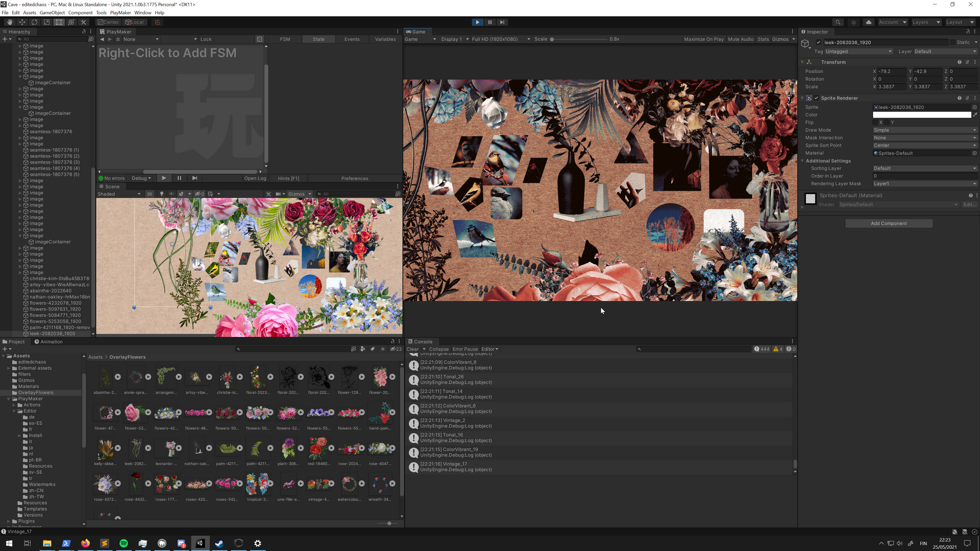The height and width of the screenshot is (551, 980).
Task: Open the Sorting Layer dropdown
Action: click(x=924, y=168)
